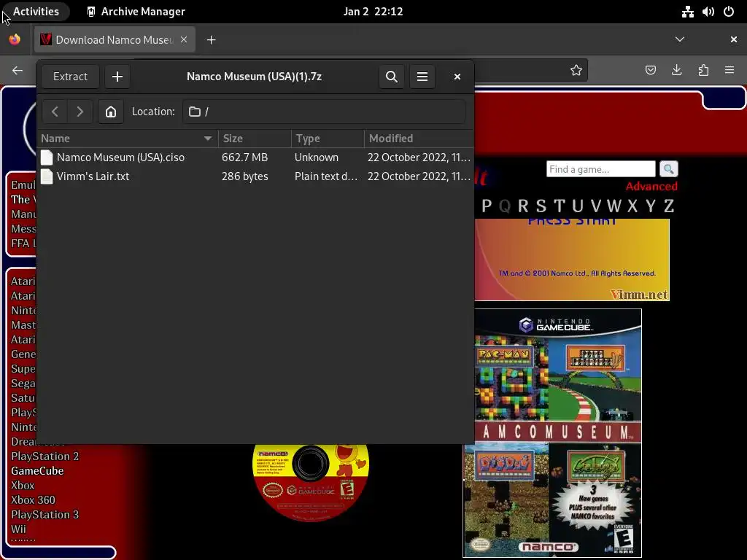747x560 pixels.
Task: Click the Namco Museum disc image
Action: click(x=311, y=483)
